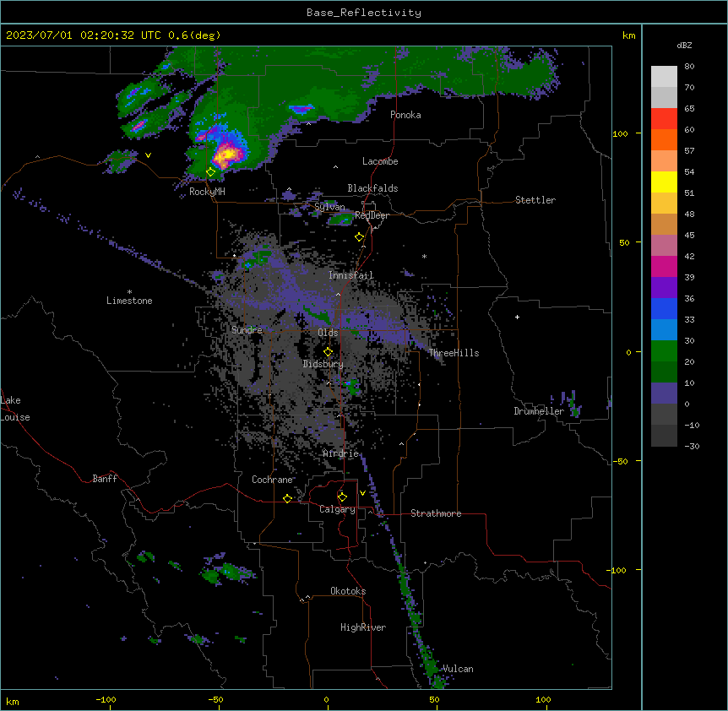The image size is (728, 711).
Task: Click the Didsbury city label
Action: click(323, 364)
